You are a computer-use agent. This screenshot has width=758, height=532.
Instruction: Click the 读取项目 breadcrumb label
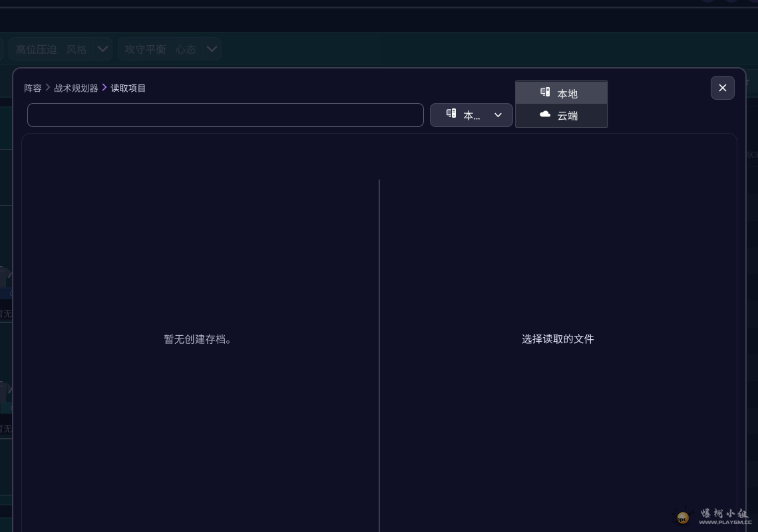(128, 88)
